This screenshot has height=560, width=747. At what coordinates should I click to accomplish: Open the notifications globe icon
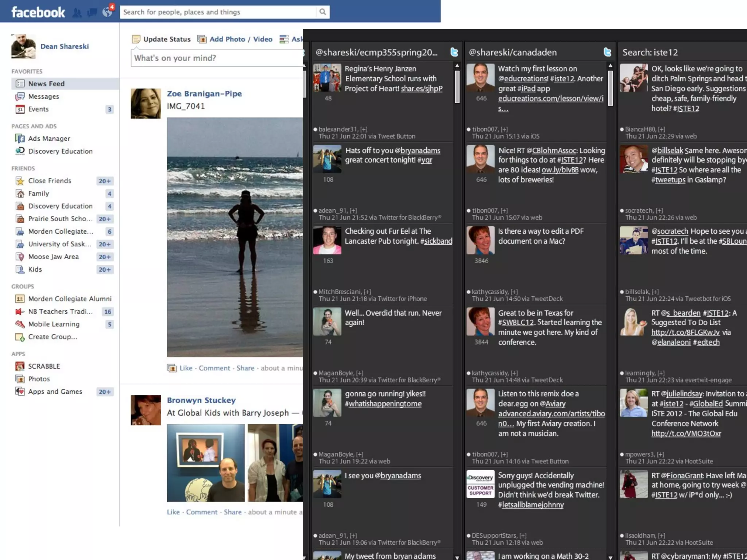tap(107, 12)
